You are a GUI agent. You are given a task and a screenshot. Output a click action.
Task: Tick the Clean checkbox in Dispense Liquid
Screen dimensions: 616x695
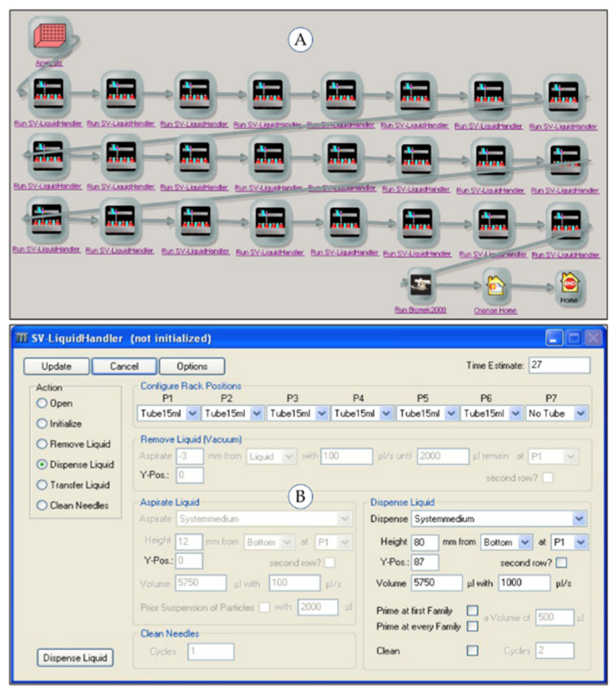pos(472,651)
